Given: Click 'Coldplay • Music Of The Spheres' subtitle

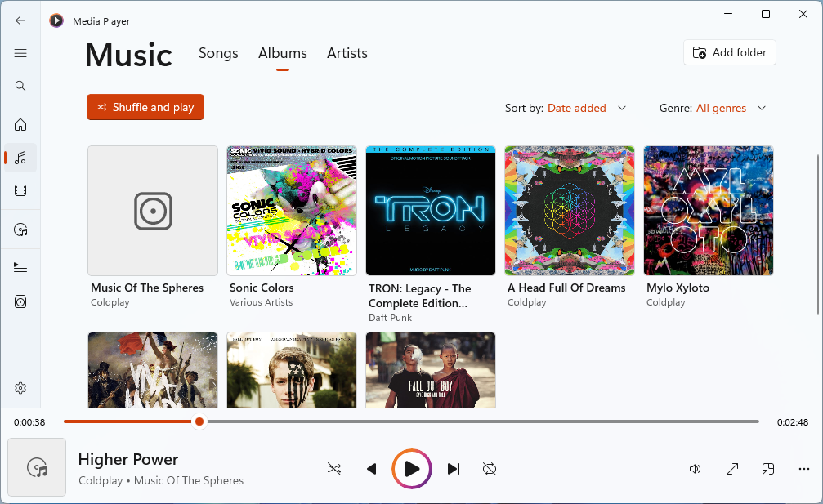Looking at the screenshot, I should tap(161, 481).
